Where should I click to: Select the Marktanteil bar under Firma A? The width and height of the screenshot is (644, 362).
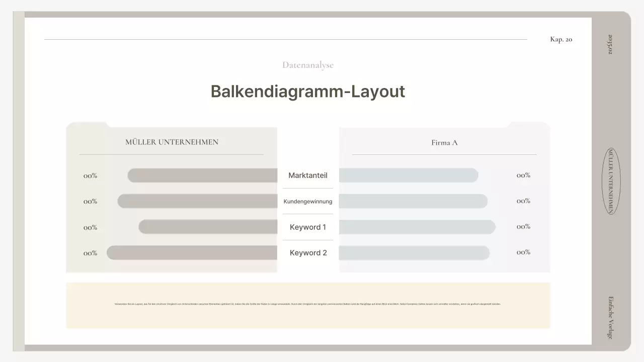click(409, 175)
